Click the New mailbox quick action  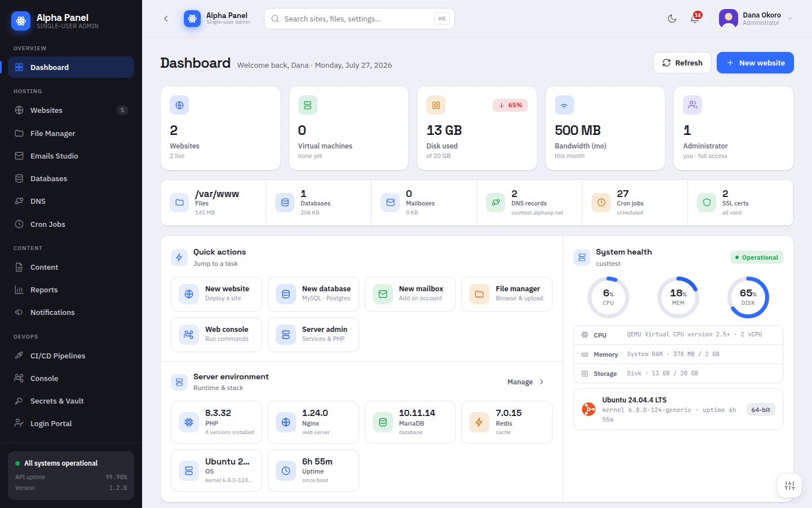tap(410, 294)
